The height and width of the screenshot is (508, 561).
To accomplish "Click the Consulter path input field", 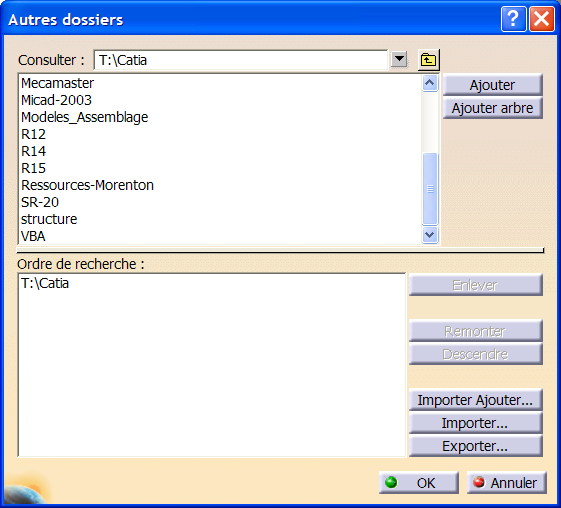I will pyautogui.click(x=240, y=60).
